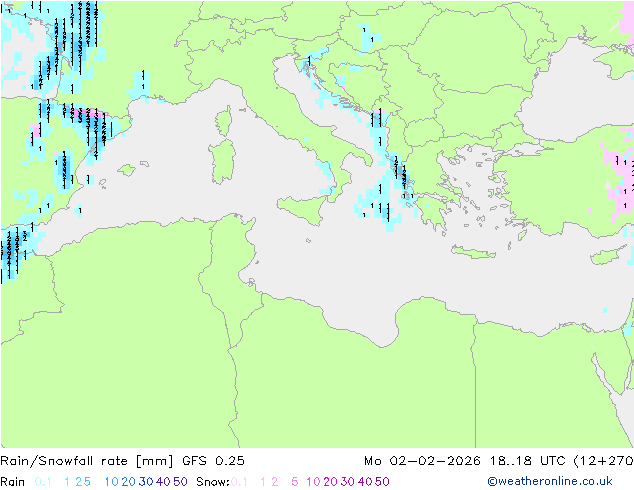Click the island of Crete on map
This screenshot has height=490, width=634.
coord(473,252)
